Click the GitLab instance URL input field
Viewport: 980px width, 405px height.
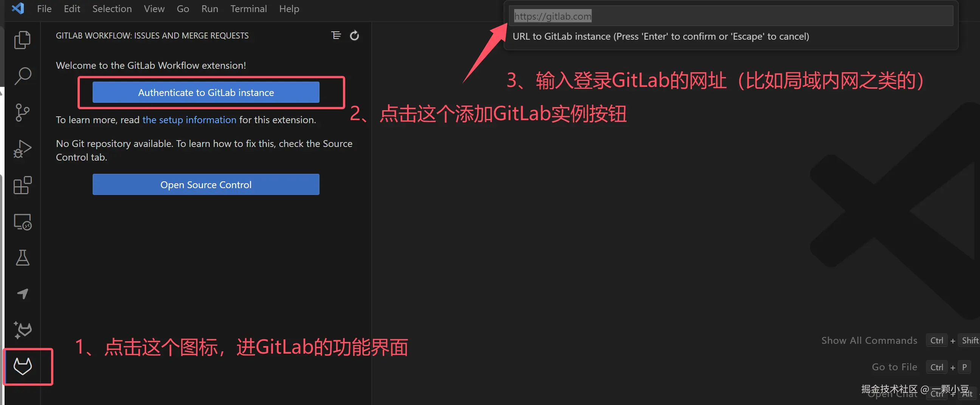731,16
